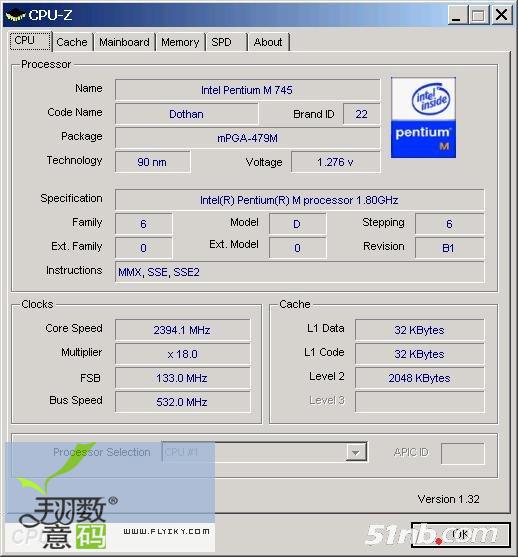Click the APIC ID field
518x557 pixels.
point(463,453)
